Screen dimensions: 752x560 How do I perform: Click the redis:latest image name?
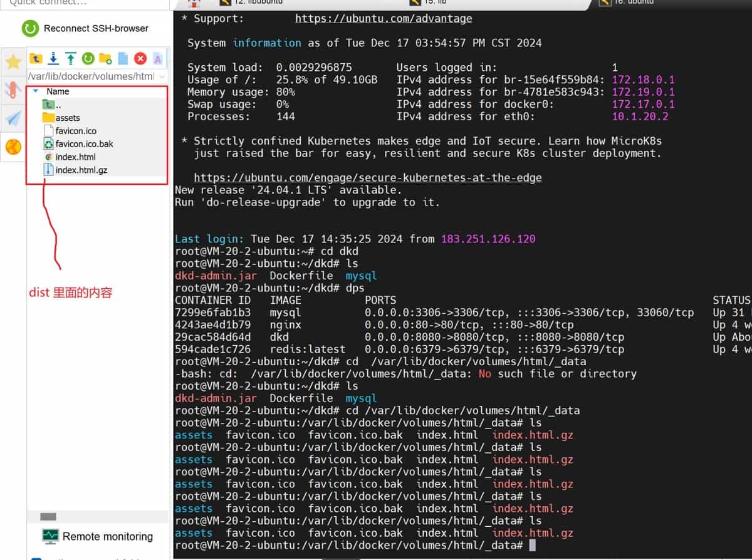coord(308,349)
